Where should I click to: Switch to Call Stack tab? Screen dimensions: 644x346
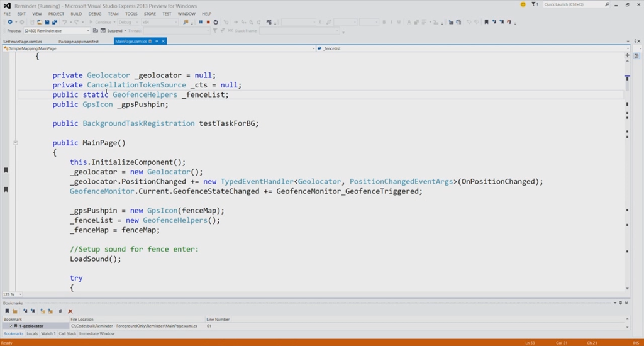[x=67, y=333]
